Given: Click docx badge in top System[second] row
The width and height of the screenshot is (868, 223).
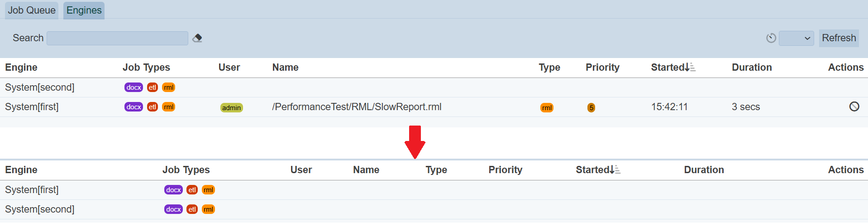Looking at the screenshot, I should click(134, 87).
